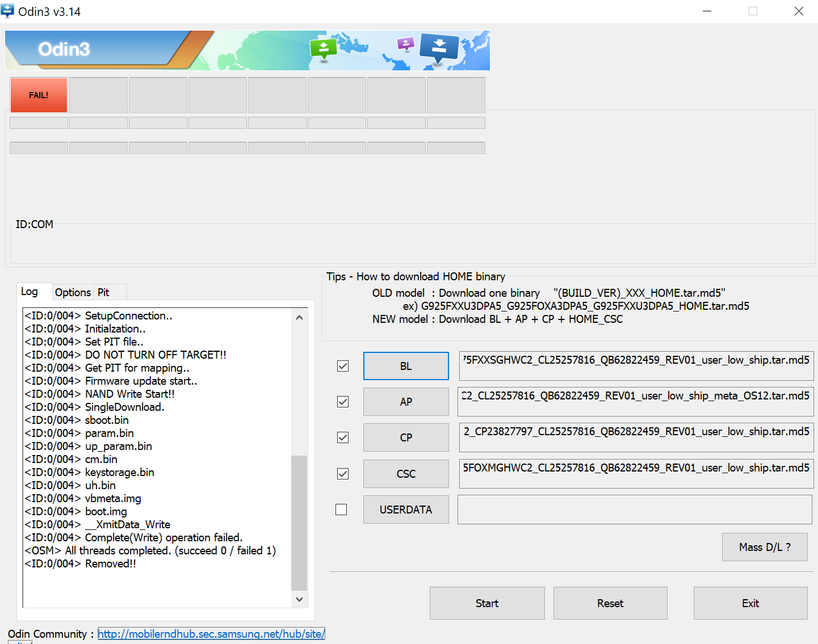Screen dimensions: 818x644
Task: Click the empty USERDATA path field
Action: point(635,510)
